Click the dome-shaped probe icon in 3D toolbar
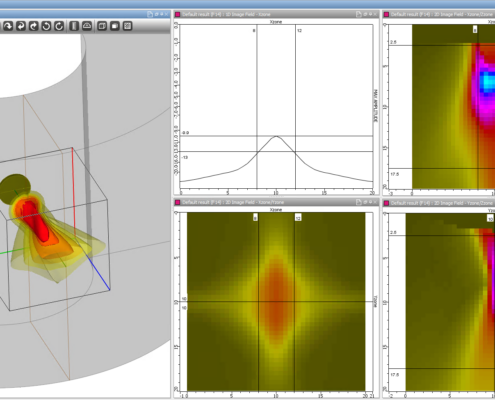 (x=87, y=26)
